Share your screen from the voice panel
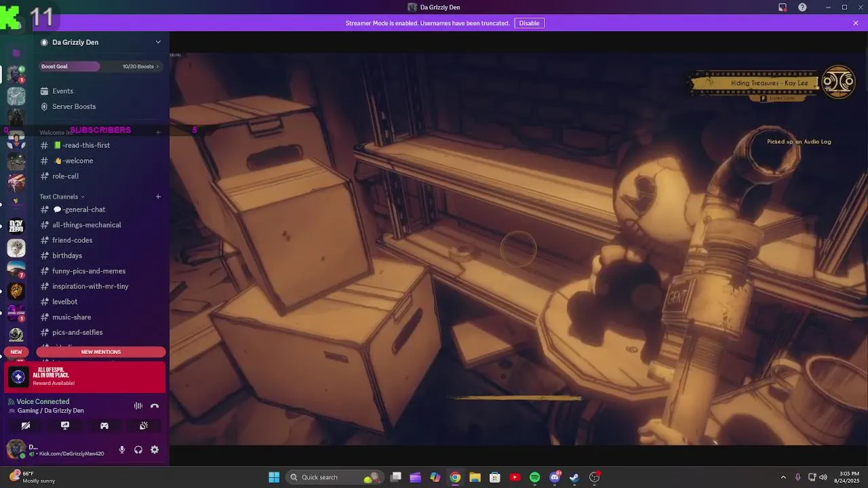 click(65, 426)
